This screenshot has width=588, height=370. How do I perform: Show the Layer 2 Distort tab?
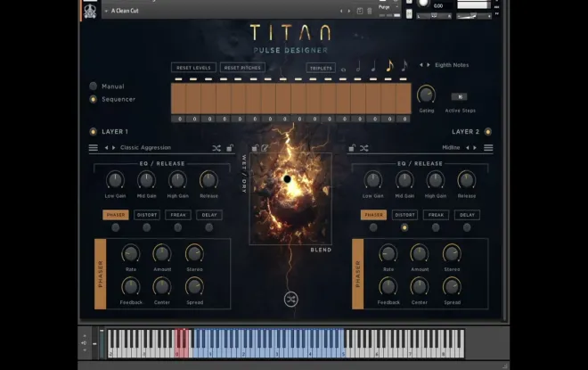click(x=404, y=215)
